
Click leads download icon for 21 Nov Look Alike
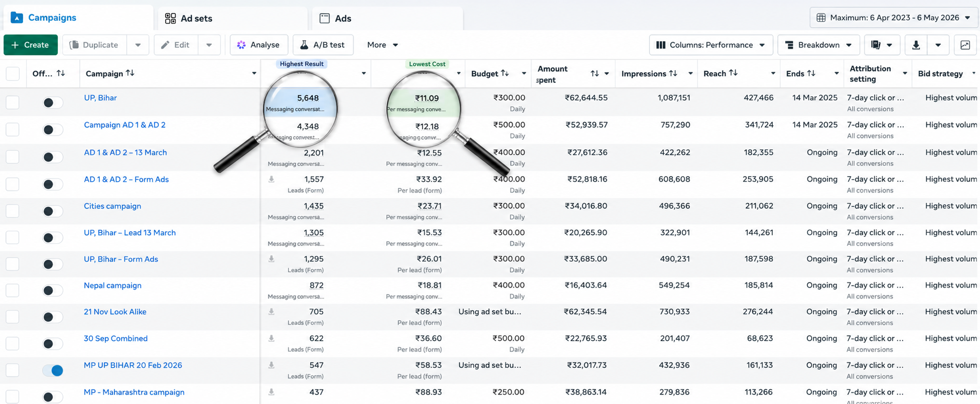[x=271, y=312]
